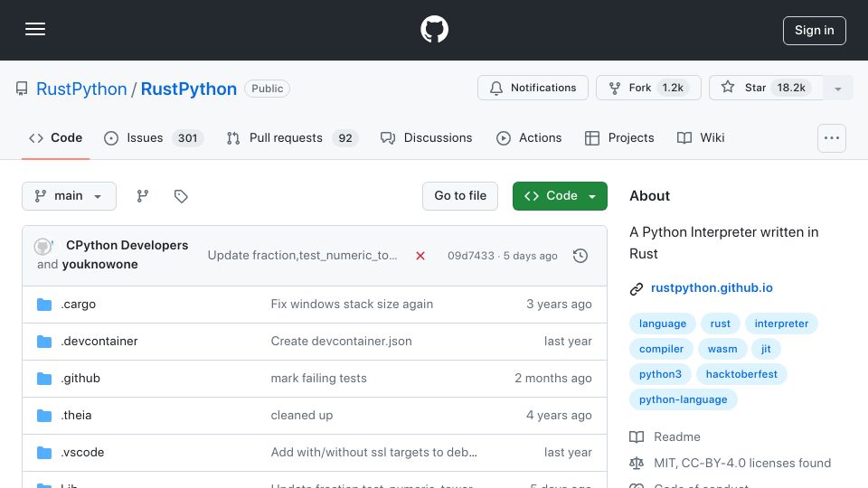Expand the star lists dropdown arrow
Viewport: 868px width, 488px height.
838,89
